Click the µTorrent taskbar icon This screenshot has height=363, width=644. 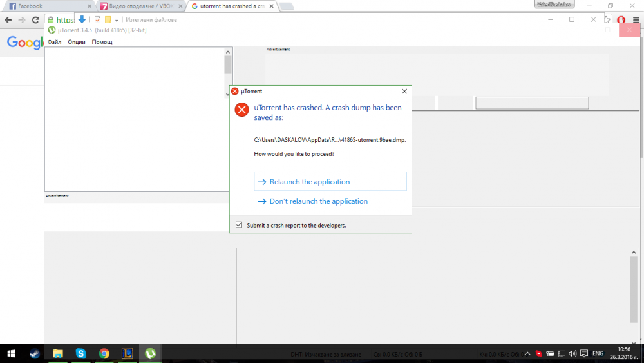click(150, 353)
